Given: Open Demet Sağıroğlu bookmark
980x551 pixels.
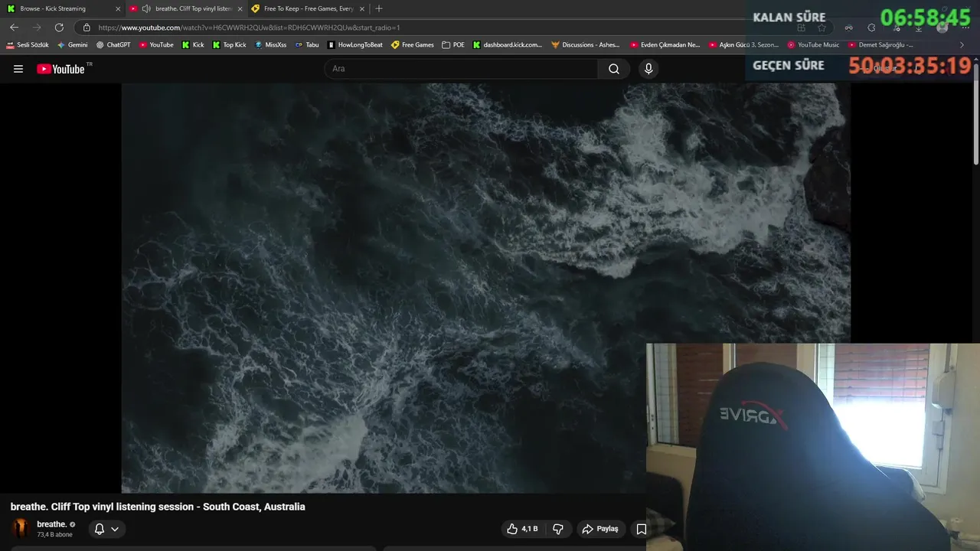Looking at the screenshot, I should (880, 45).
